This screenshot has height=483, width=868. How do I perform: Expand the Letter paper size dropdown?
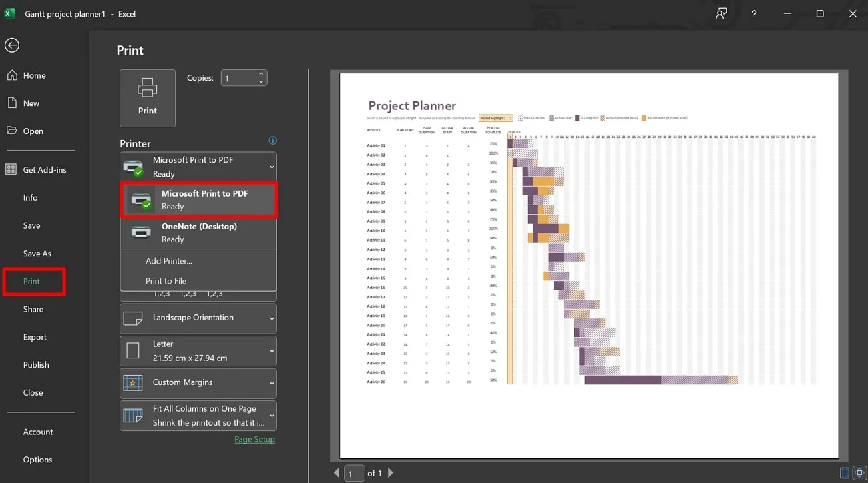[x=198, y=350]
